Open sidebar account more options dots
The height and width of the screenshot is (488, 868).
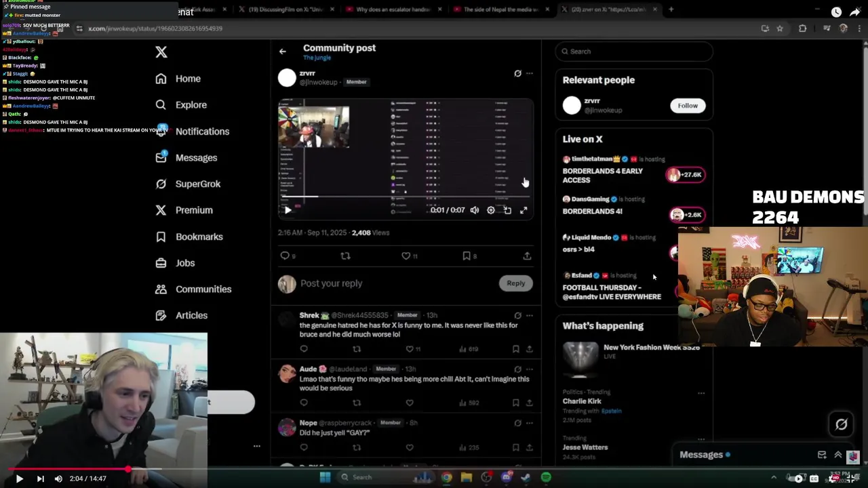coord(257,446)
